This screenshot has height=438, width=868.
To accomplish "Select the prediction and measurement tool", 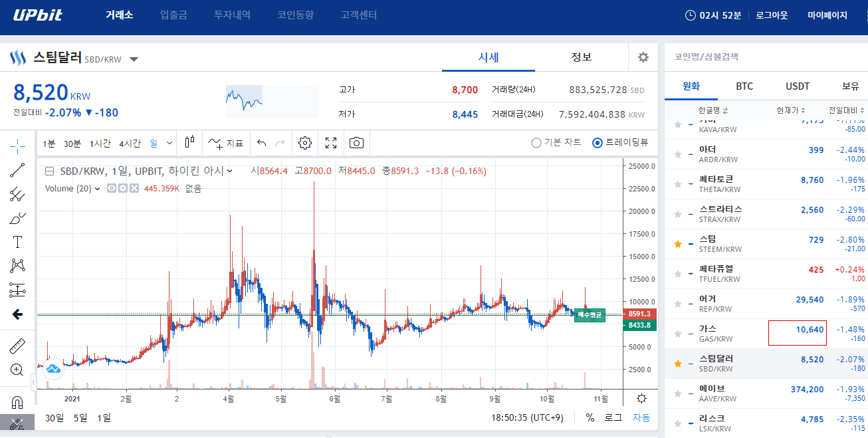I will pyautogui.click(x=17, y=290).
